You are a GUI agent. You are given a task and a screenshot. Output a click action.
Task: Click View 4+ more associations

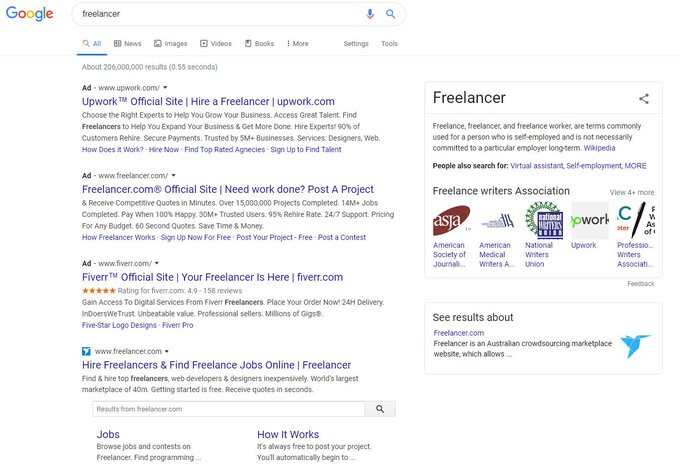(x=632, y=192)
